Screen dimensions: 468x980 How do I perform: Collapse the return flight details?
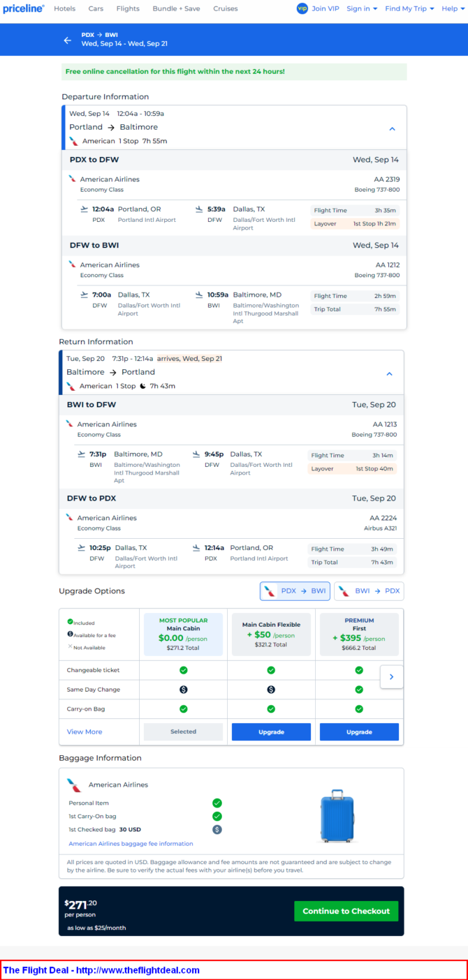point(389,373)
